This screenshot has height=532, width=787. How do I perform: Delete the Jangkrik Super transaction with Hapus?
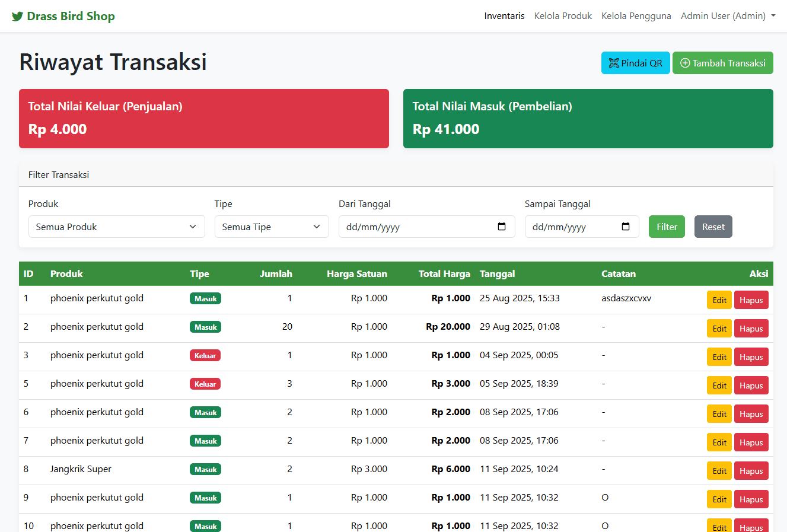(751, 470)
